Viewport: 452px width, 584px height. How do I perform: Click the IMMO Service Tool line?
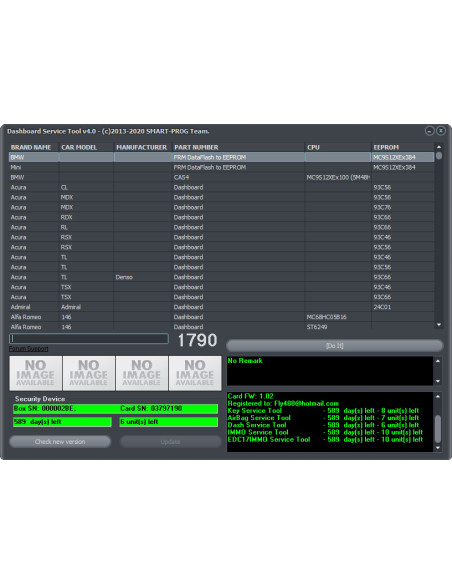(325, 432)
